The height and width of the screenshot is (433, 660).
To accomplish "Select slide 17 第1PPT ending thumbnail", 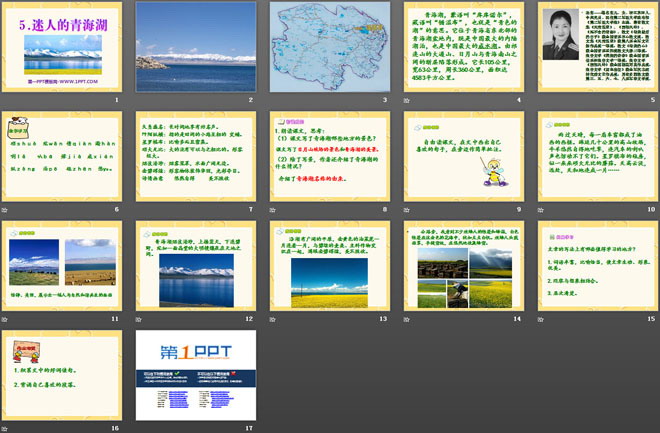I will pos(196,375).
